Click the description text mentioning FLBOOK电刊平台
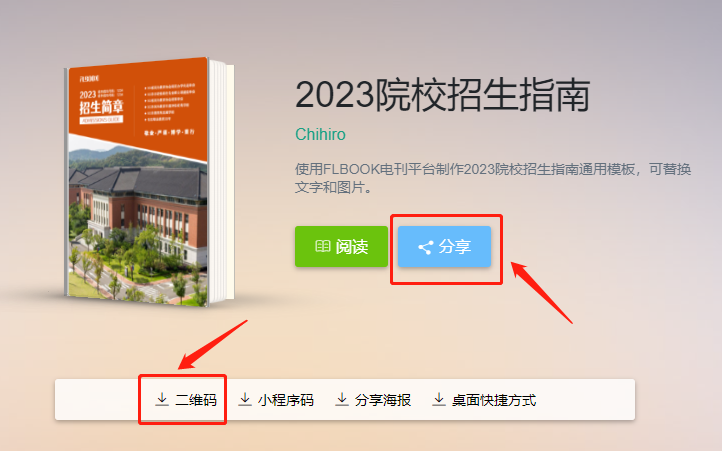The image size is (722, 451). (493, 178)
